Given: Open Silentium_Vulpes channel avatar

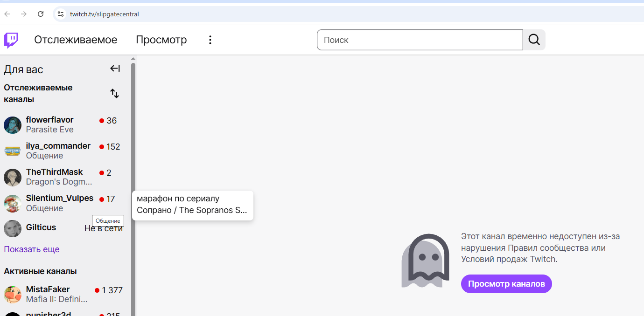Looking at the screenshot, I should (13, 203).
